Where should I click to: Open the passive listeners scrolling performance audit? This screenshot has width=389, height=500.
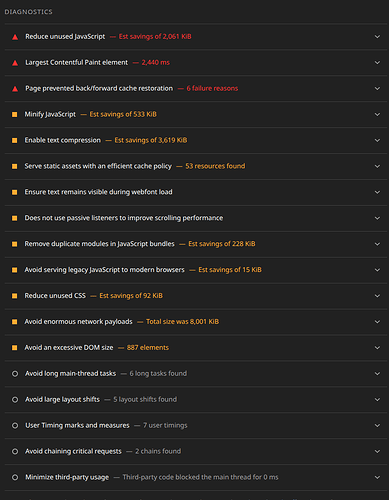[x=196, y=218]
